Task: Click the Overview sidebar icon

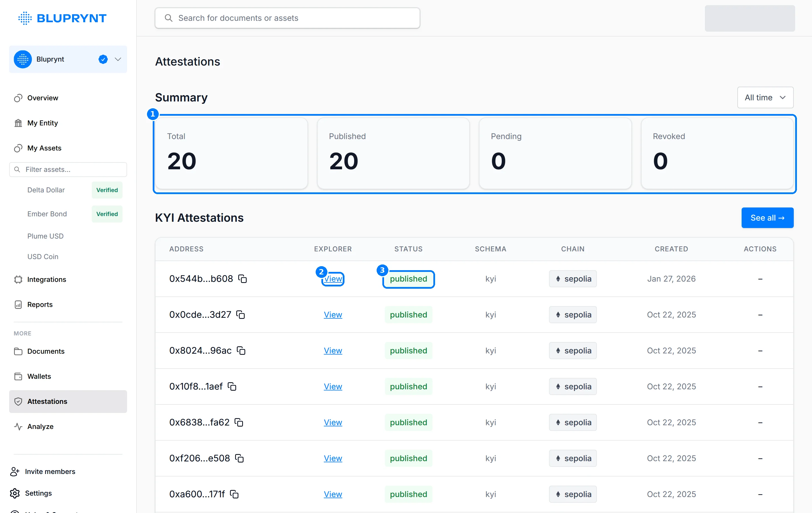Action: (x=18, y=98)
